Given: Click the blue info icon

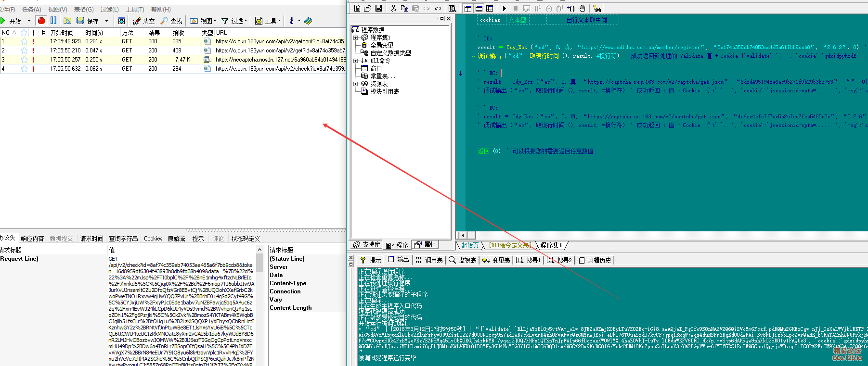Looking at the screenshot, I should coord(291,21).
